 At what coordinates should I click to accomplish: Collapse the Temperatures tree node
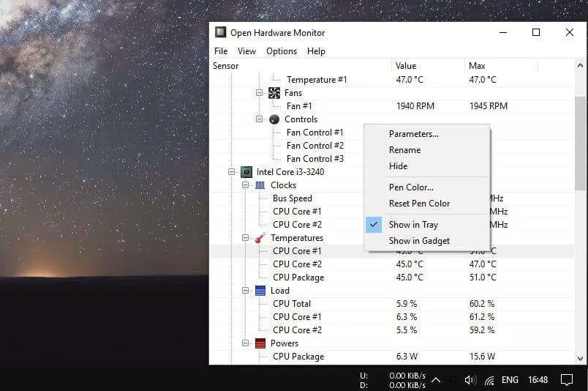point(245,238)
